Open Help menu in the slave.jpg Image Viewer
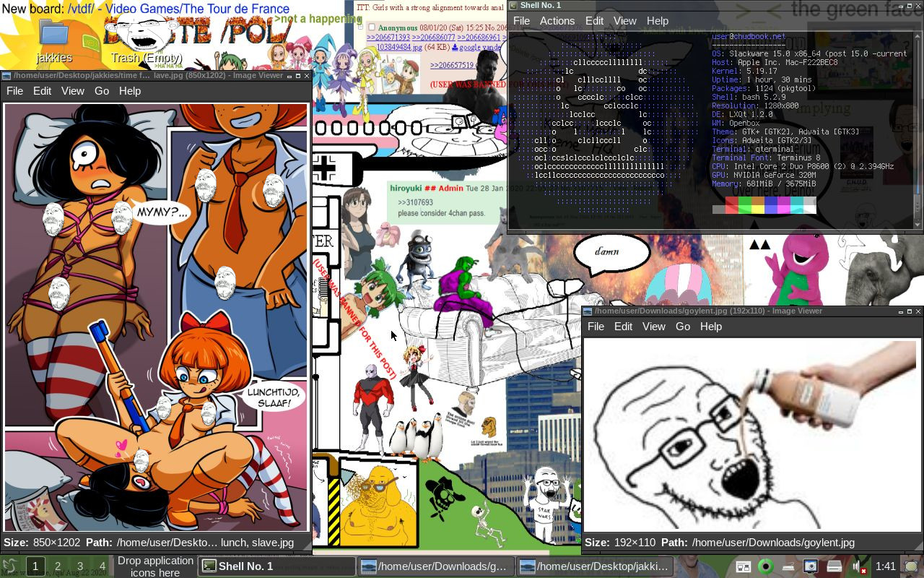 coord(130,91)
